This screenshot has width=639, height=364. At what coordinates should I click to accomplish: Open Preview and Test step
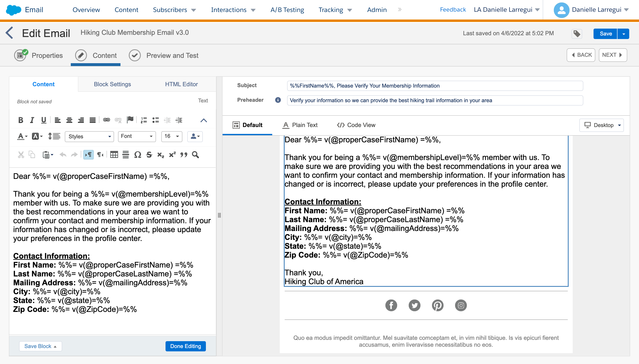[x=172, y=55]
